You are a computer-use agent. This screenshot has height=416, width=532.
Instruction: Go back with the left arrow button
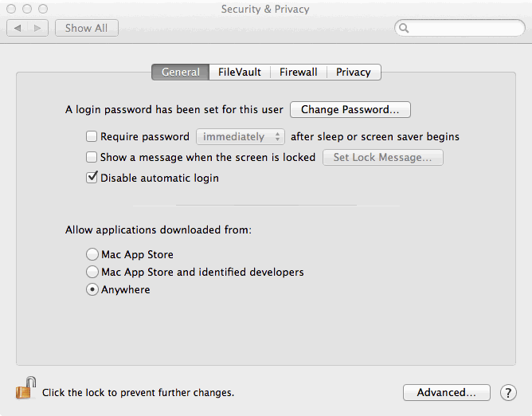point(18,28)
